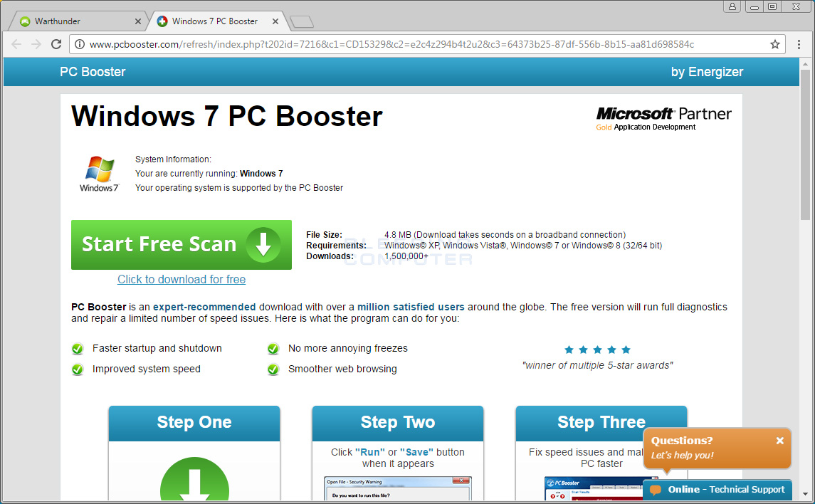Click the 'System Information:' text
The image size is (815, 504).
(x=173, y=159)
